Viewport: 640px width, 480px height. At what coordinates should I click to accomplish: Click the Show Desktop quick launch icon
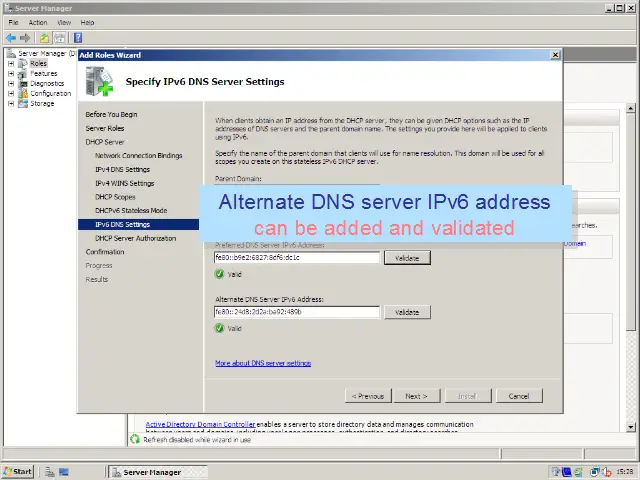click(x=64, y=472)
